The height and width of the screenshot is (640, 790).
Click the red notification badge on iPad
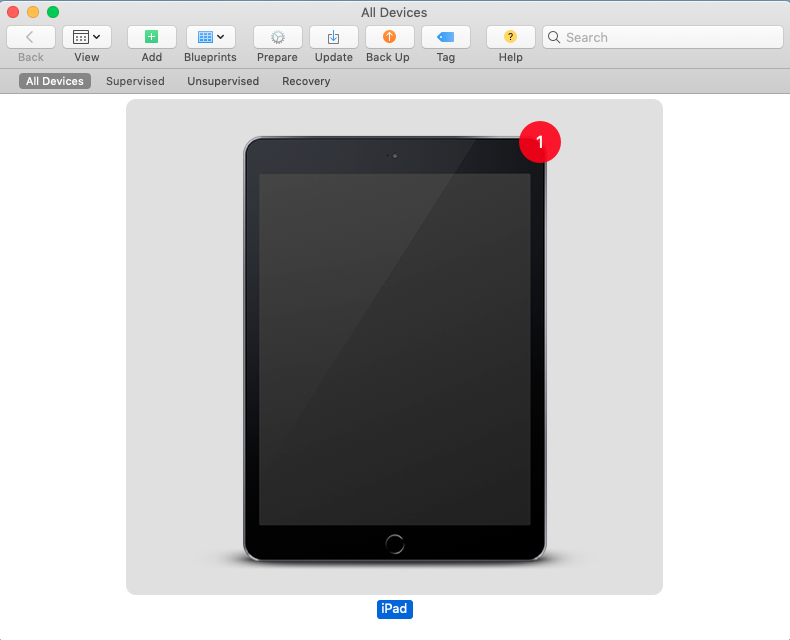[x=540, y=142]
